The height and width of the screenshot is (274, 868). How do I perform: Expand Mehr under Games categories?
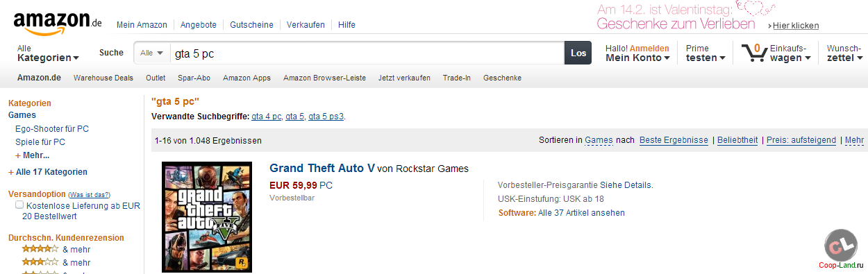(x=33, y=155)
